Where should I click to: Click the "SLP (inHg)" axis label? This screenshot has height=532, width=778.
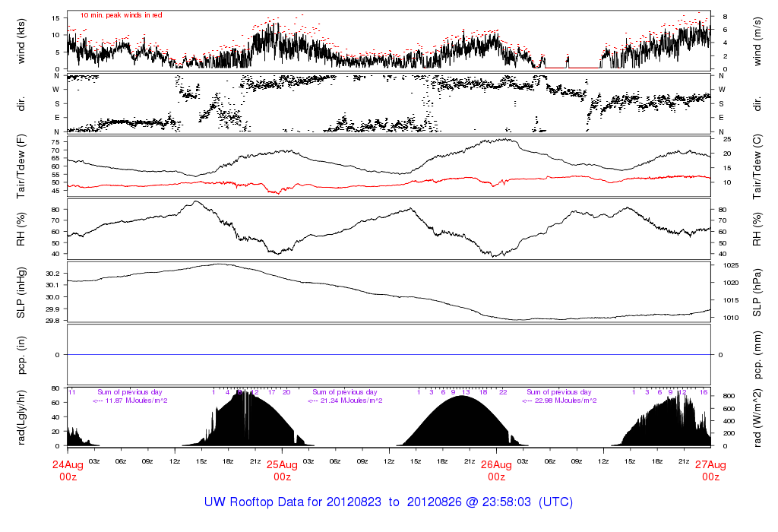click(22, 293)
